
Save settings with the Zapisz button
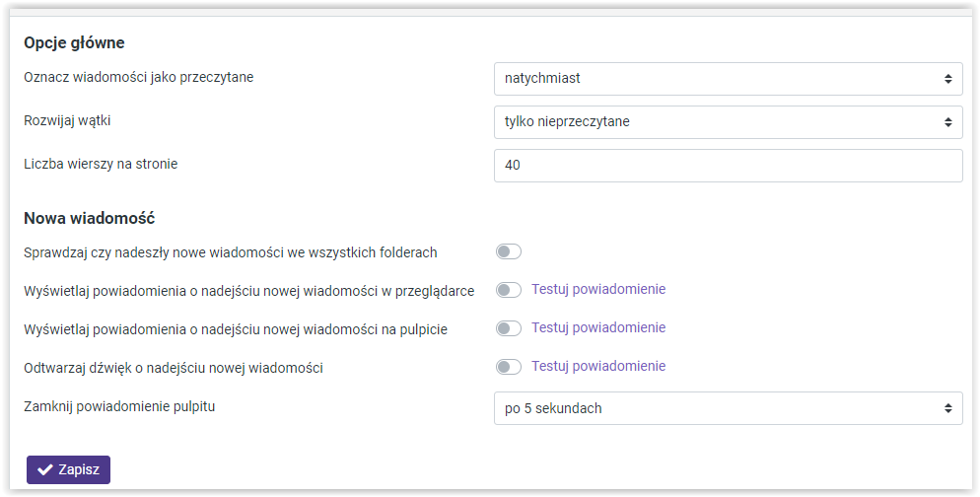(68, 470)
